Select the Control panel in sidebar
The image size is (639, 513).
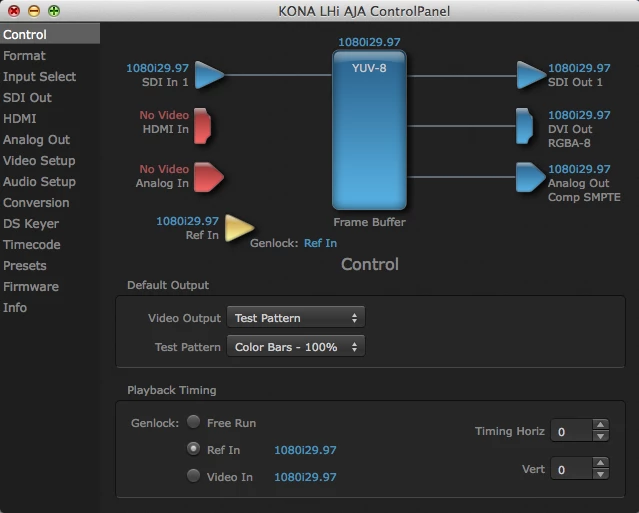point(50,34)
